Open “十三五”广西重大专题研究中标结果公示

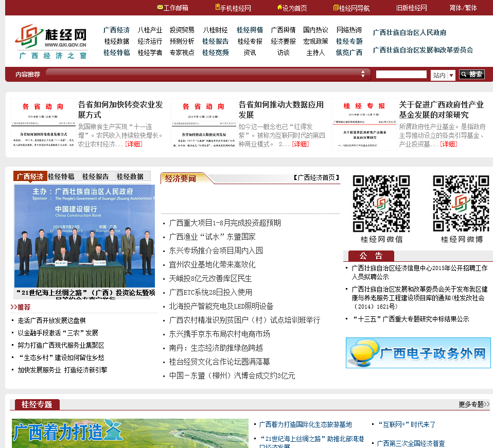pyautogui.click(x=411, y=319)
